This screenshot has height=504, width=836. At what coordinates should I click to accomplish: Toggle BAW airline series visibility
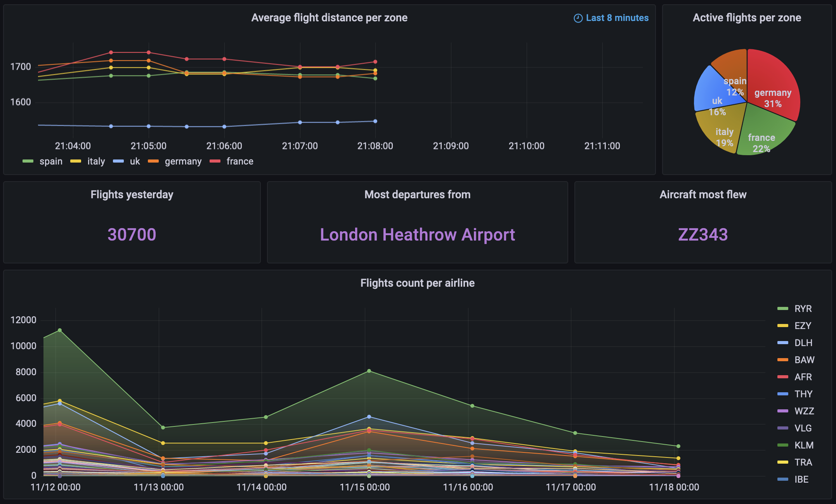pos(804,360)
